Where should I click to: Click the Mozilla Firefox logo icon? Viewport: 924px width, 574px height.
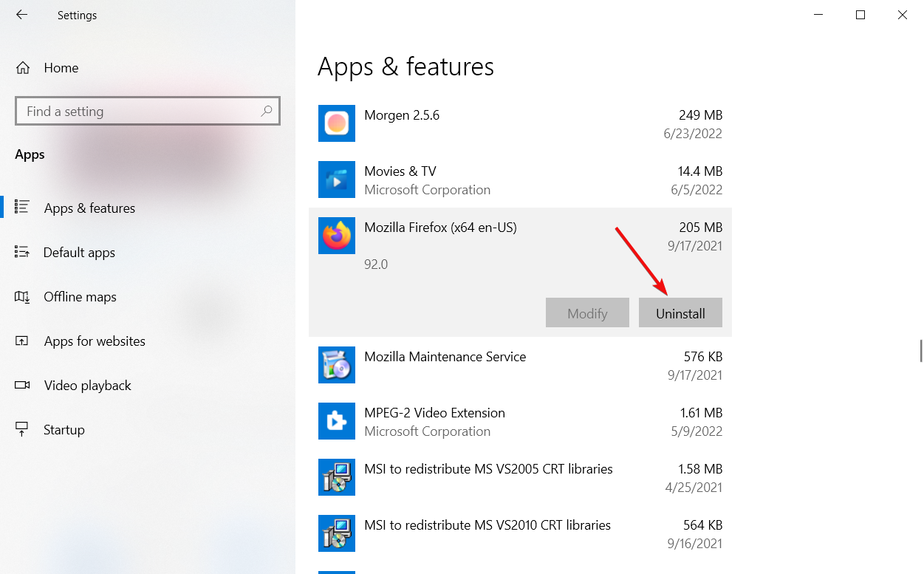pos(337,236)
